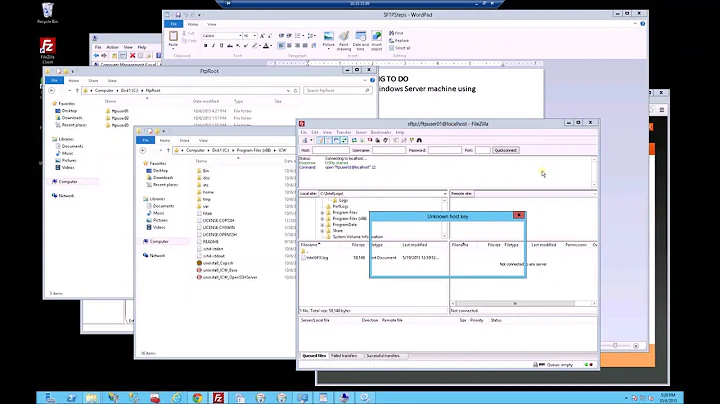Close the Unknown host key dialog
This screenshot has height=404, width=720.
pos(519,215)
